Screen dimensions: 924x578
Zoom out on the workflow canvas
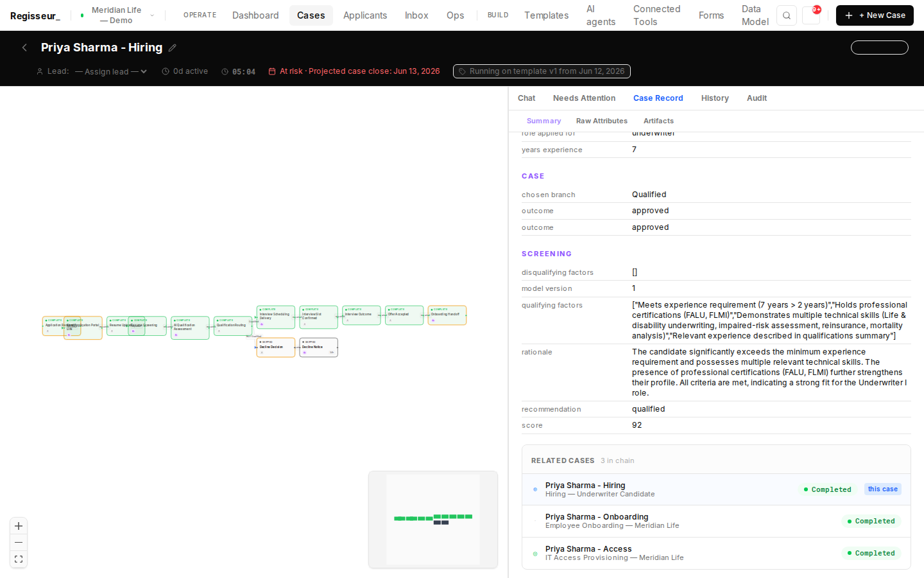click(19, 543)
